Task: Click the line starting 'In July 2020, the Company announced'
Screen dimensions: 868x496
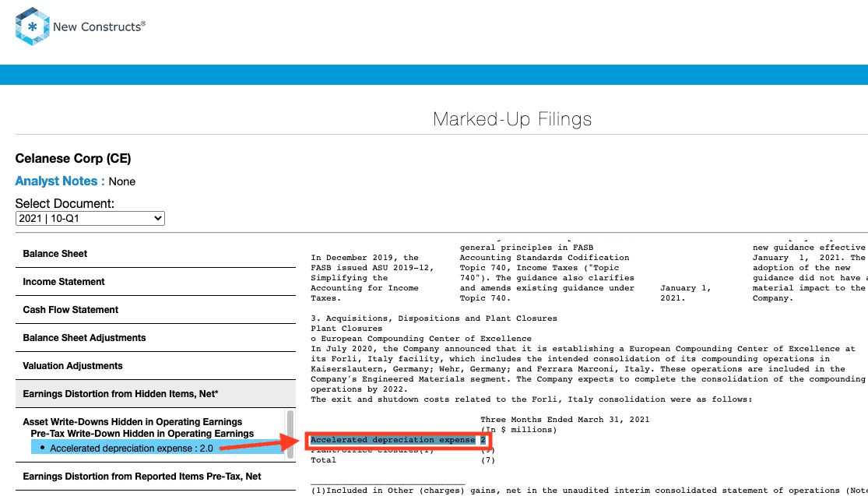Action: point(583,349)
